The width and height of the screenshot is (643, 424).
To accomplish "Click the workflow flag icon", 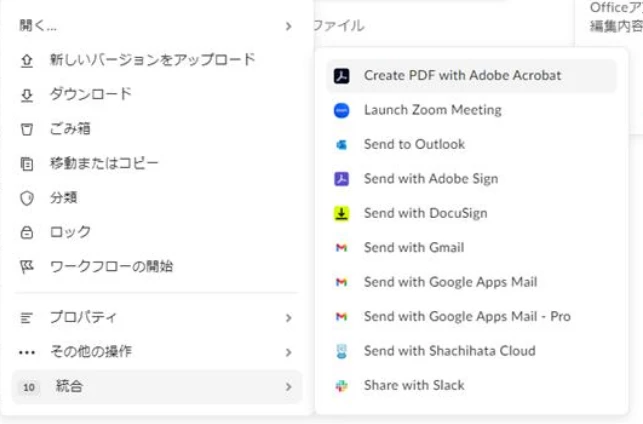I will [x=27, y=267].
